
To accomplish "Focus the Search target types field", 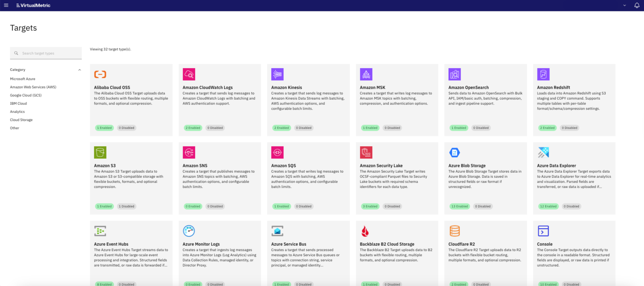I will point(46,53).
